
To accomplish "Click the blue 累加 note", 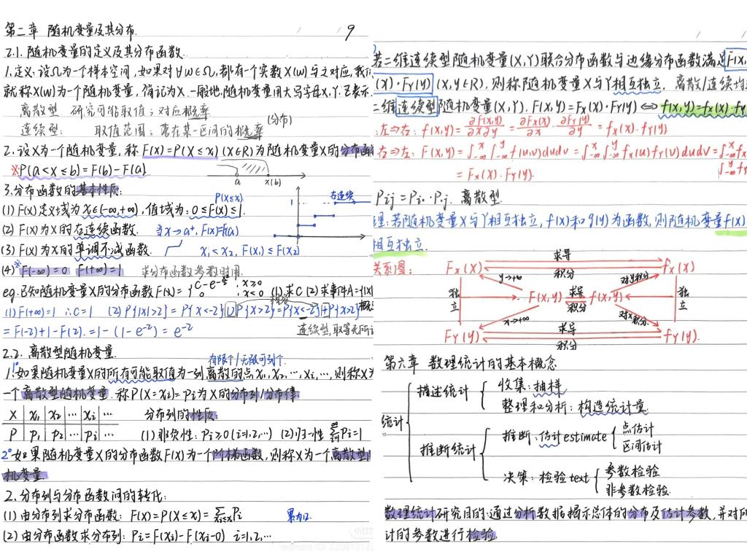I will pyautogui.click(x=297, y=517).
